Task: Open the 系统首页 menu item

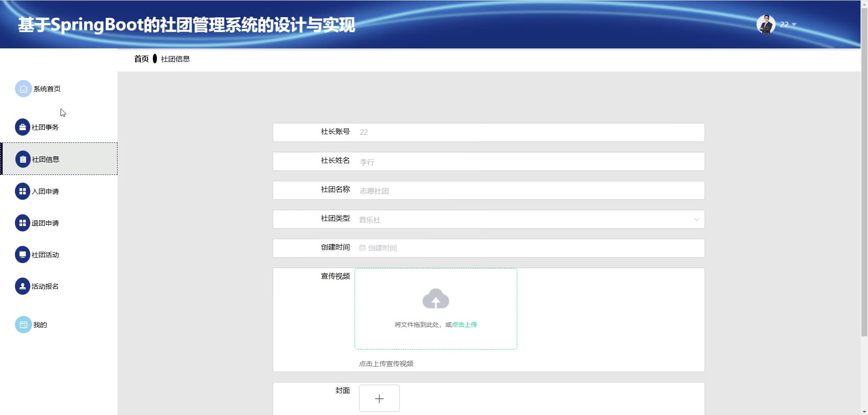Action: tap(59, 89)
